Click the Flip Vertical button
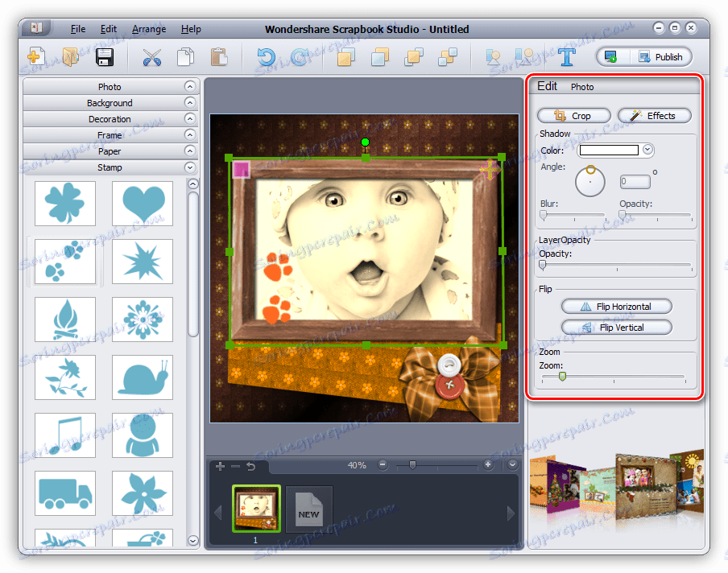Image resolution: width=728 pixels, height=573 pixels. [x=616, y=327]
